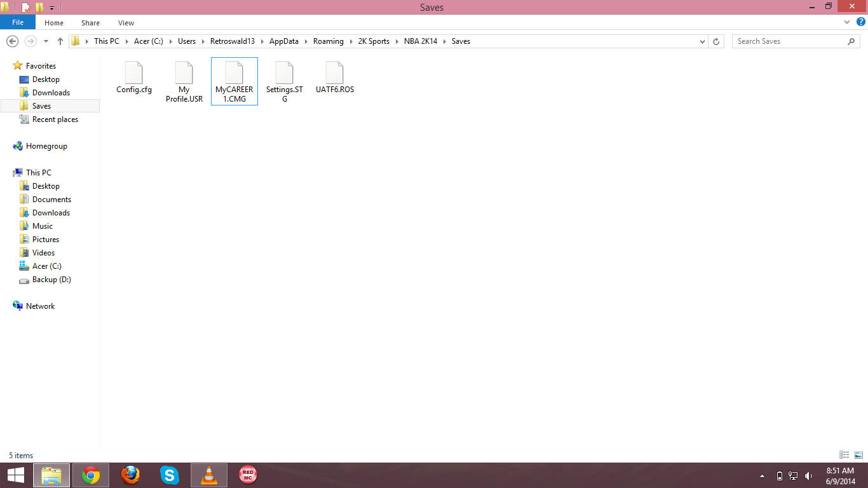Click NBA 2K14 breadcrumb segment
Image resolution: width=868 pixels, height=488 pixels.
click(x=421, y=41)
